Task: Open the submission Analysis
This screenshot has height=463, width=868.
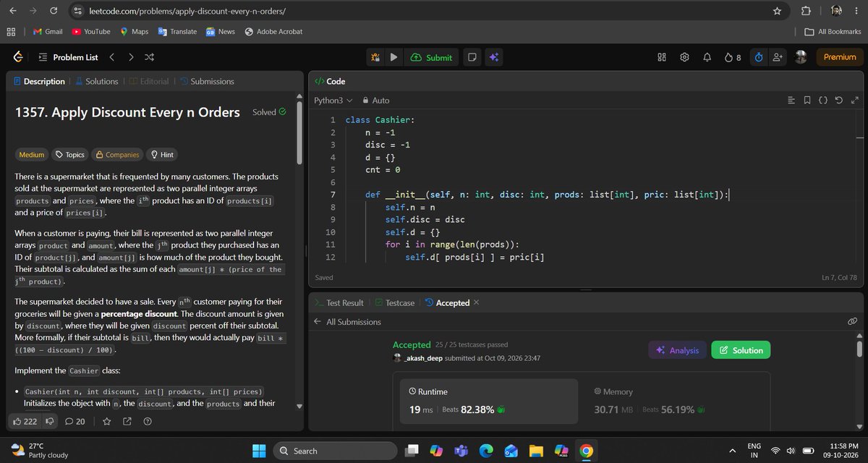Action: [x=677, y=350]
